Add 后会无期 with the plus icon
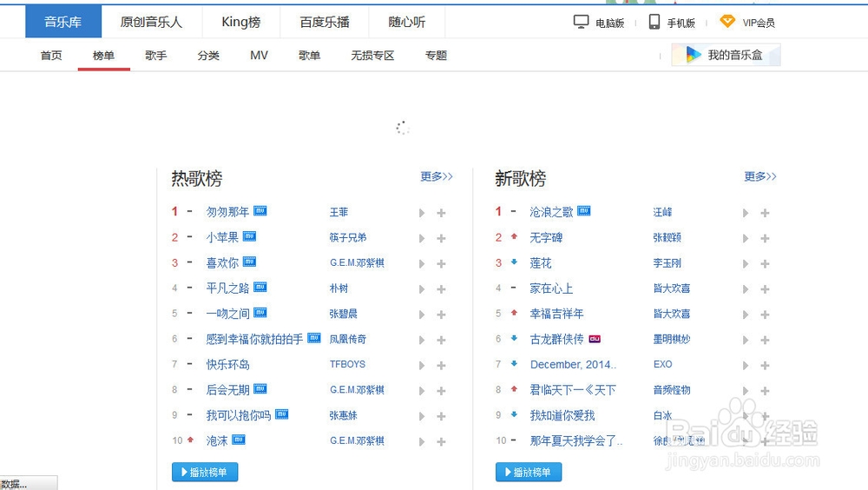This screenshot has width=868, height=490. [441, 391]
